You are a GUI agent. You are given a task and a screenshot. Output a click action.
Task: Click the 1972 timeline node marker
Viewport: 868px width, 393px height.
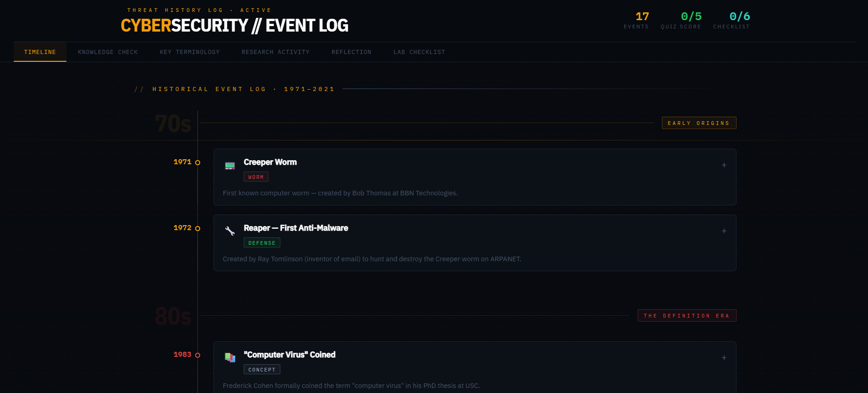point(197,228)
